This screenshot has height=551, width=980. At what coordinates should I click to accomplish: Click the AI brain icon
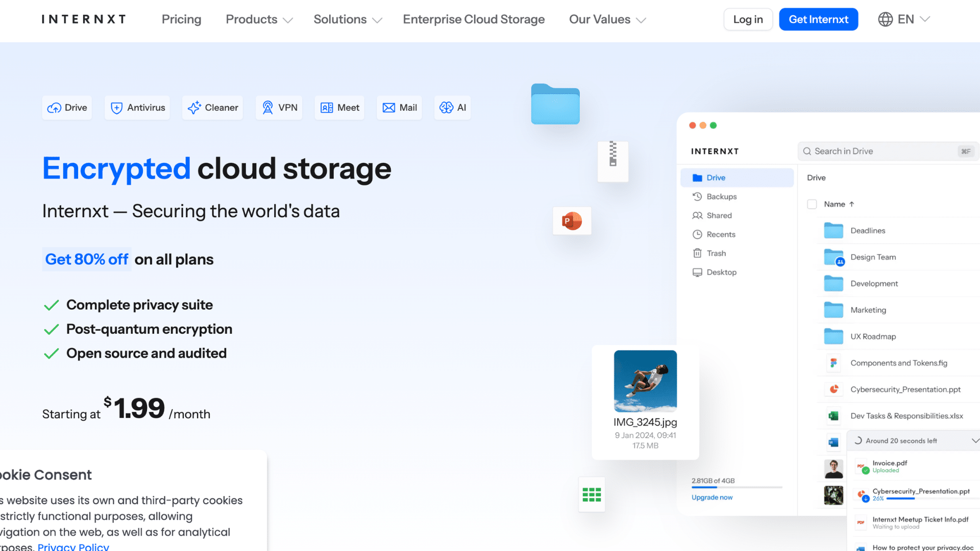(x=446, y=108)
